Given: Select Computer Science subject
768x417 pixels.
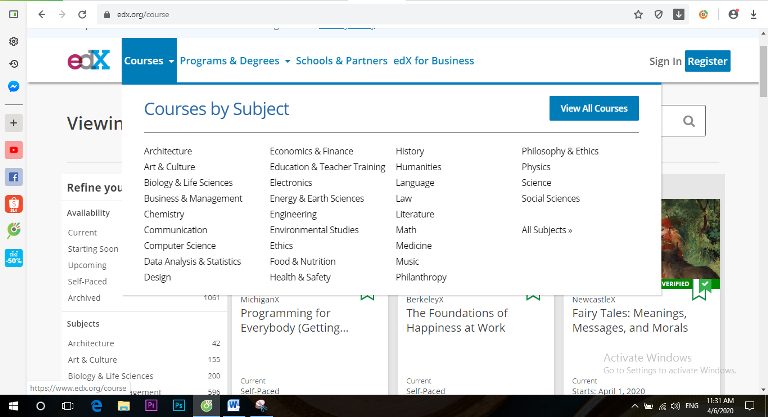Looking at the screenshot, I should point(180,246).
